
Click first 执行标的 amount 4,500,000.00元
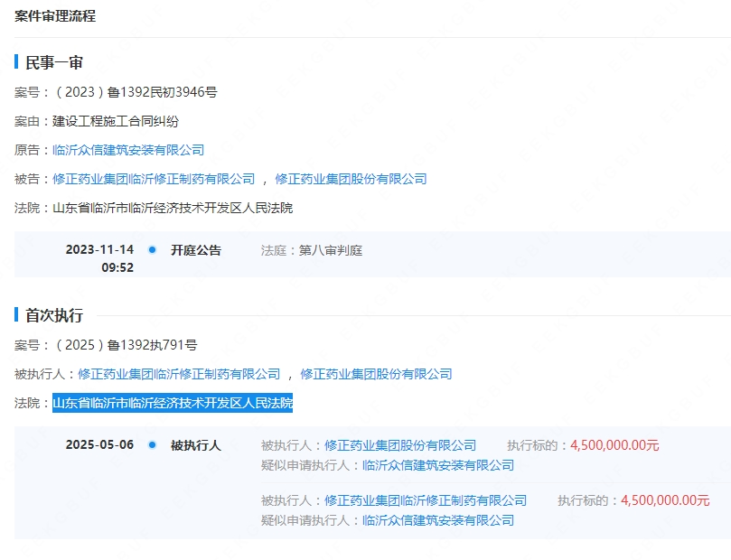tap(614, 445)
